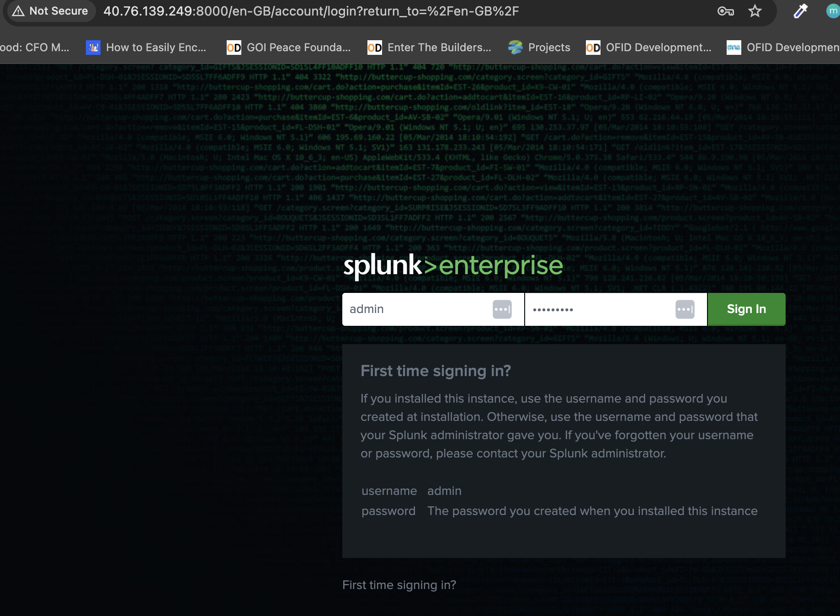
Task: Open the 'CFO M...' bookmark
Action: [35, 48]
